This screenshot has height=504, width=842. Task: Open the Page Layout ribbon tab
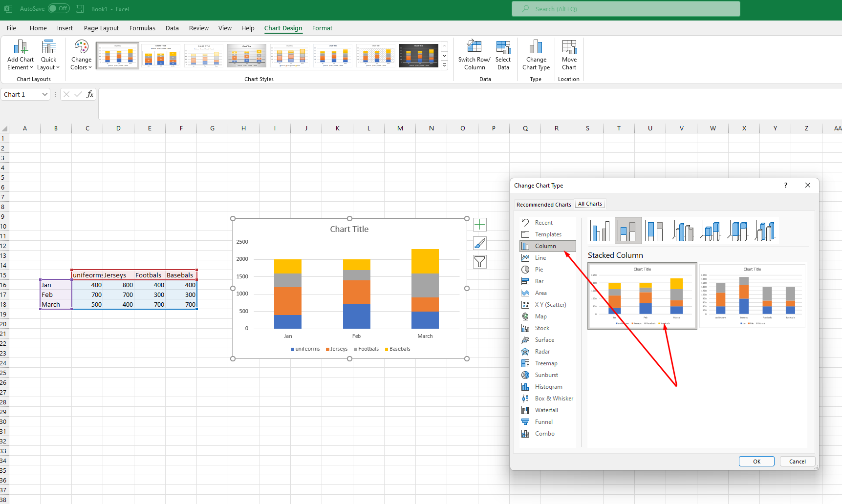coord(101,28)
